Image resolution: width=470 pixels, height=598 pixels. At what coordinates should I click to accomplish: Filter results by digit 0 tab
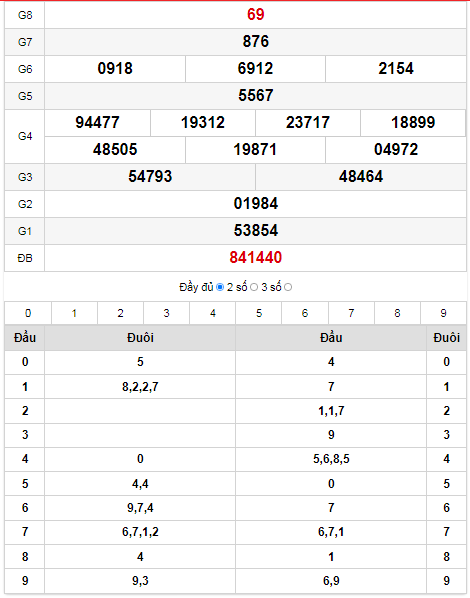coord(28,313)
